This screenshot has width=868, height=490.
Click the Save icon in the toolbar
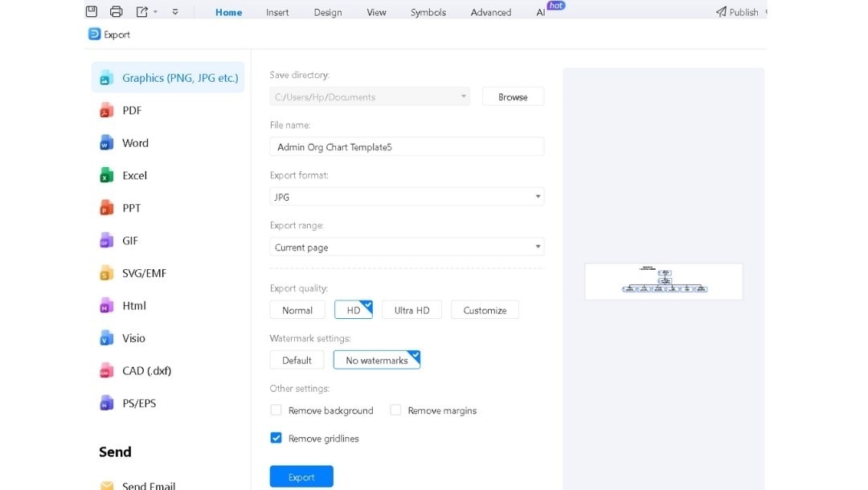91,10
